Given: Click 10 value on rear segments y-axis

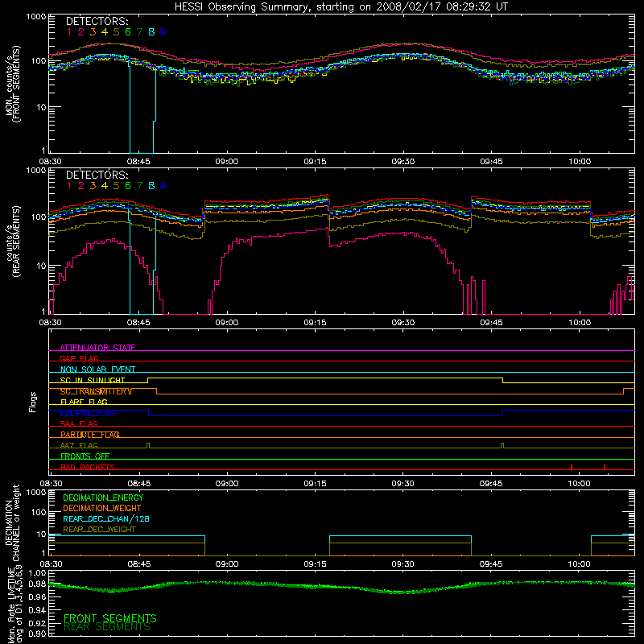Looking at the screenshot, I should pyautogui.click(x=41, y=266).
